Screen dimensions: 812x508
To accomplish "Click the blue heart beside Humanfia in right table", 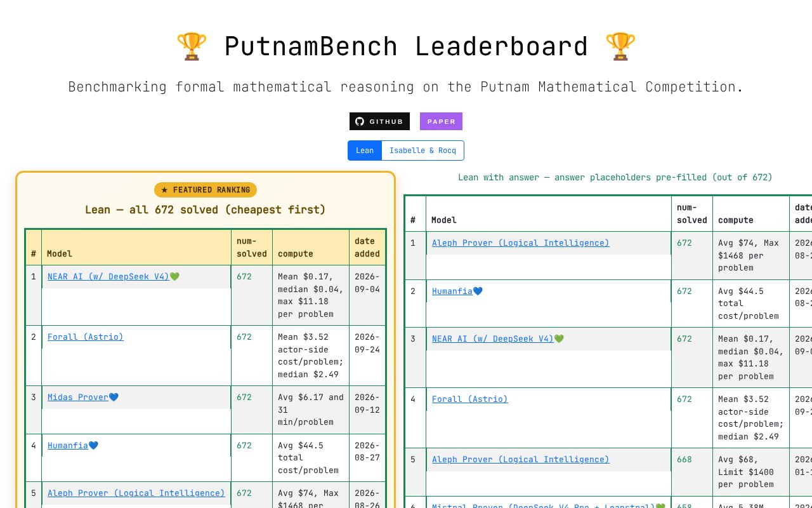I will (478, 291).
